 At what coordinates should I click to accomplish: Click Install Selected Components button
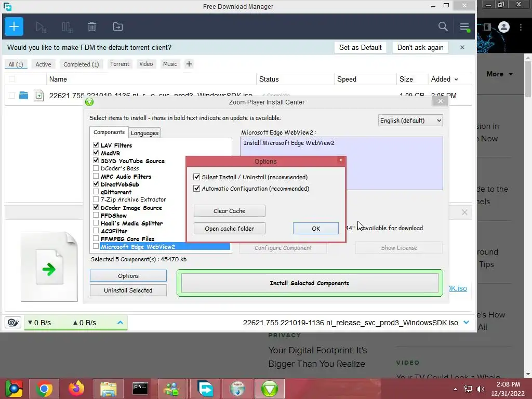coord(310,283)
